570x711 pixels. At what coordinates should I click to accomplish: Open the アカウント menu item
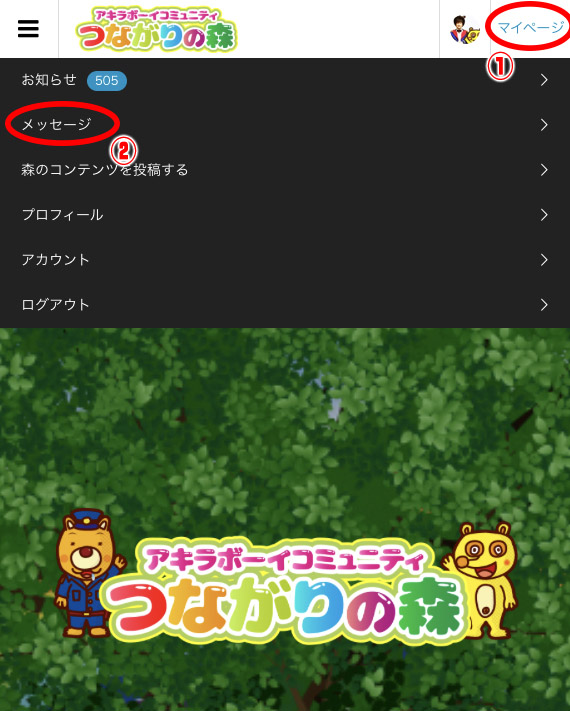click(285, 259)
